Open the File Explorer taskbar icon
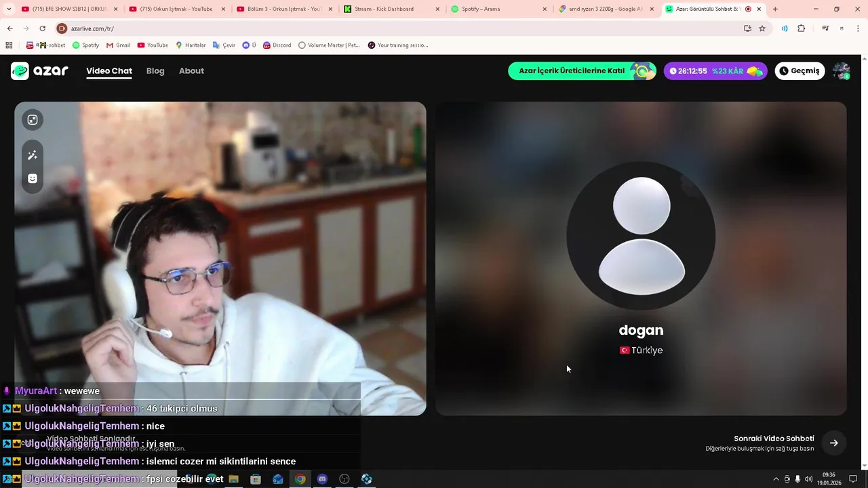 [x=233, y=479]
